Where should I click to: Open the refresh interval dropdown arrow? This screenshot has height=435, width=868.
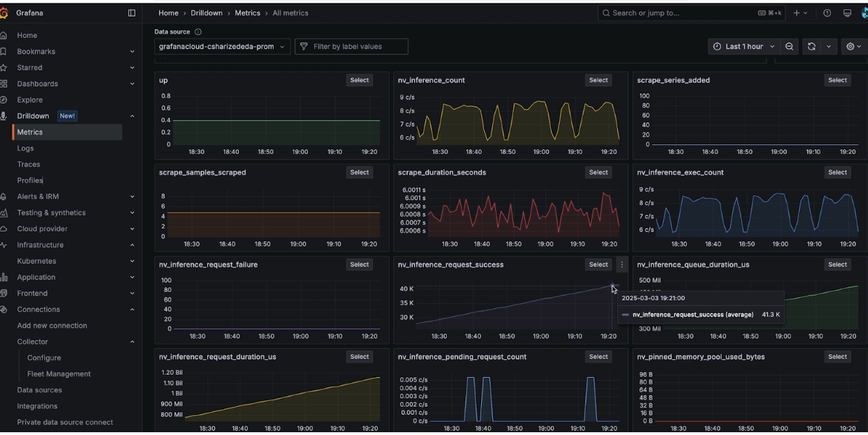[829, 46]
